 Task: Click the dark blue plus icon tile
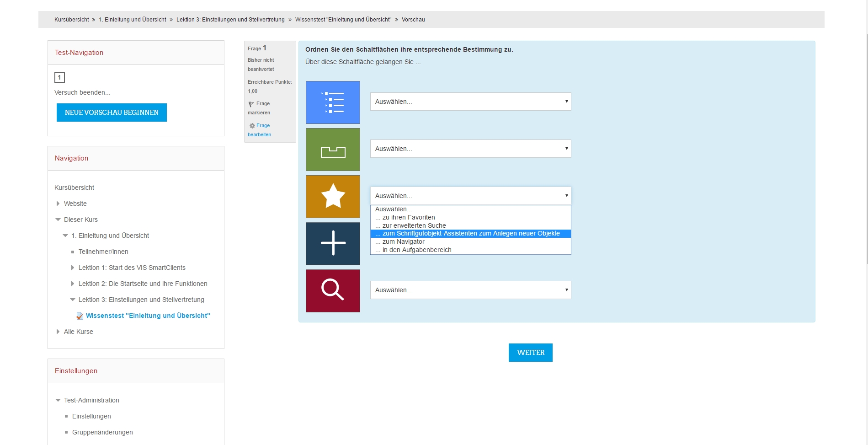pos(333,244)
